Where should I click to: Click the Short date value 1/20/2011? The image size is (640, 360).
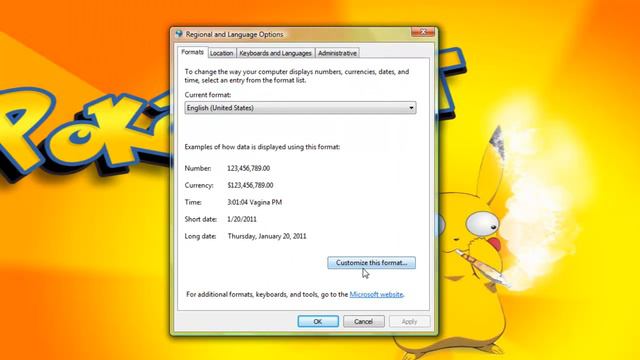242,219
